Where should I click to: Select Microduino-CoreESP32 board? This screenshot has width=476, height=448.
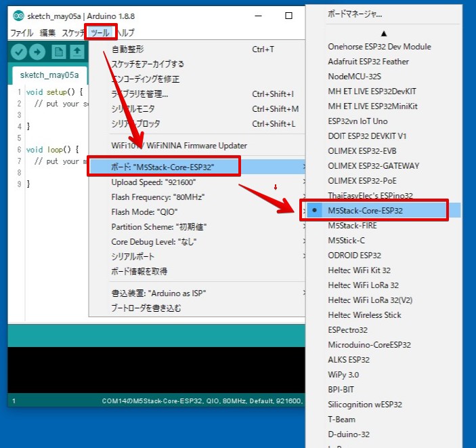[384, 345]
